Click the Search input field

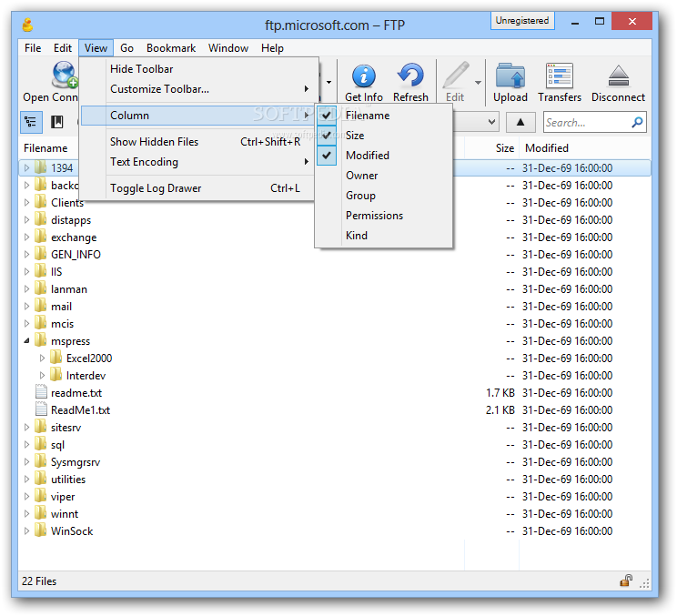(x=587, y=123)
